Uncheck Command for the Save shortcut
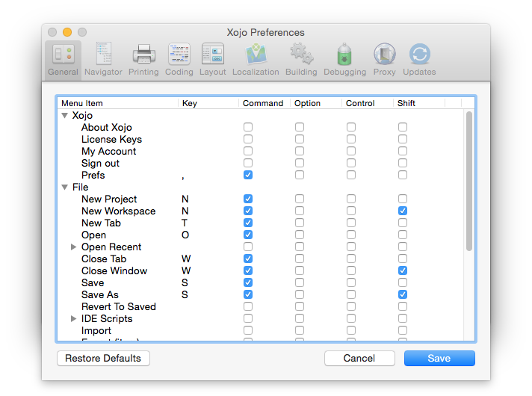The height and width of the screenshot is (396, 532). (x=248, y=282)
